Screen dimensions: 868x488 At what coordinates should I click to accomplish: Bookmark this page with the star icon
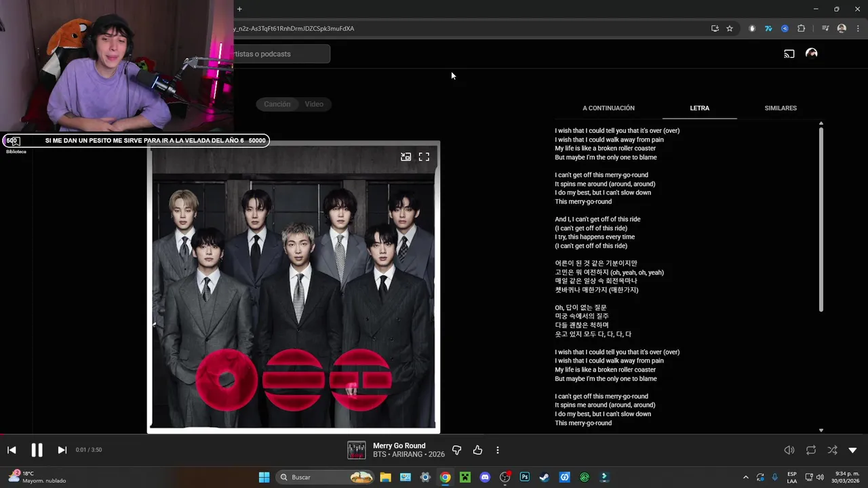point(730,28)
